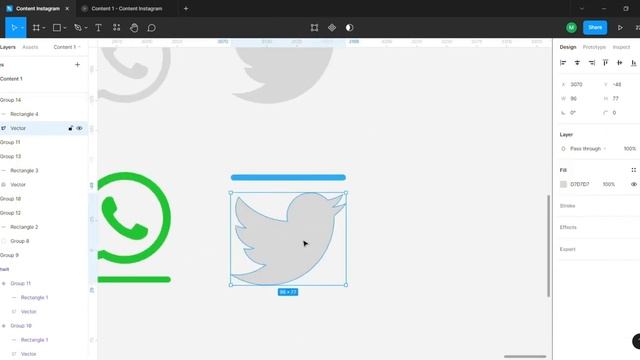Open the Pass through blend mode dropdown

[x=588, y=149]
